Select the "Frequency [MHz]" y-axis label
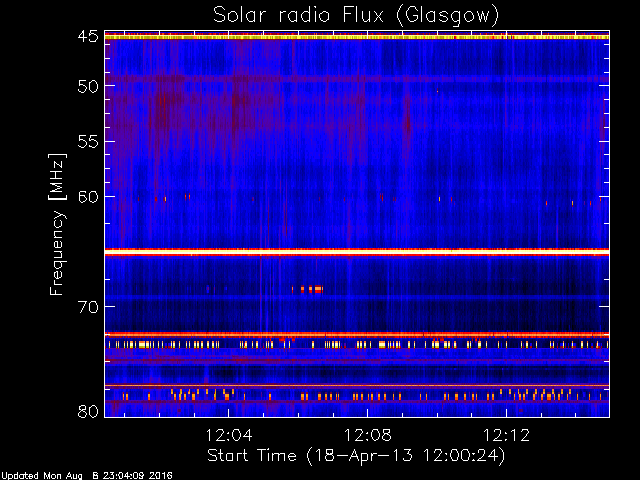 [x=57, y=224]
